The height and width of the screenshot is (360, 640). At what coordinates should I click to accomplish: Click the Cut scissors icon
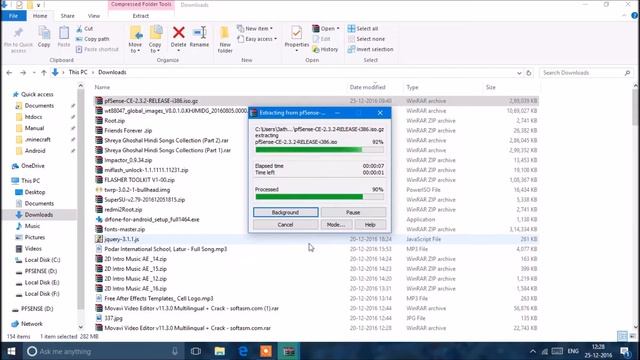click(79, 29)
